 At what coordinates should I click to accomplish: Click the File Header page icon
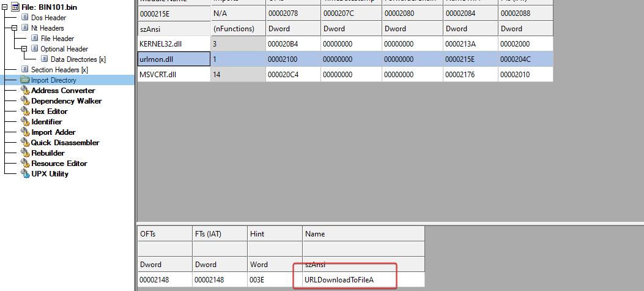34,38
